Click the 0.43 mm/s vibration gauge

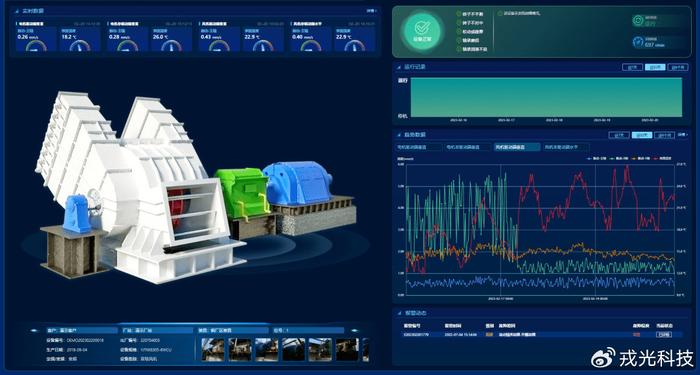click(x=219, y=45)
